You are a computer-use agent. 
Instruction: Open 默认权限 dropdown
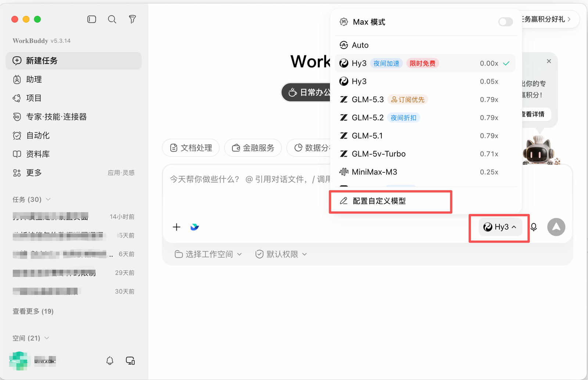(x=281, y=254)
